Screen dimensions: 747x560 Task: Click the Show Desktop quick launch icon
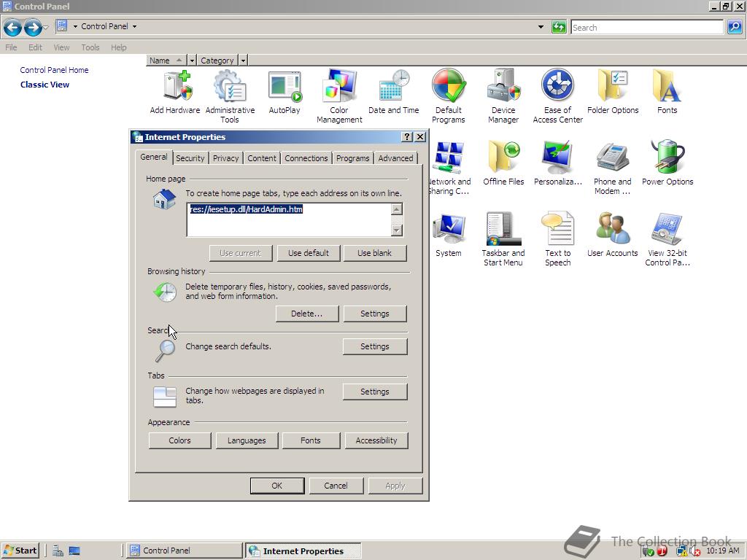click(x=74, y=551)
